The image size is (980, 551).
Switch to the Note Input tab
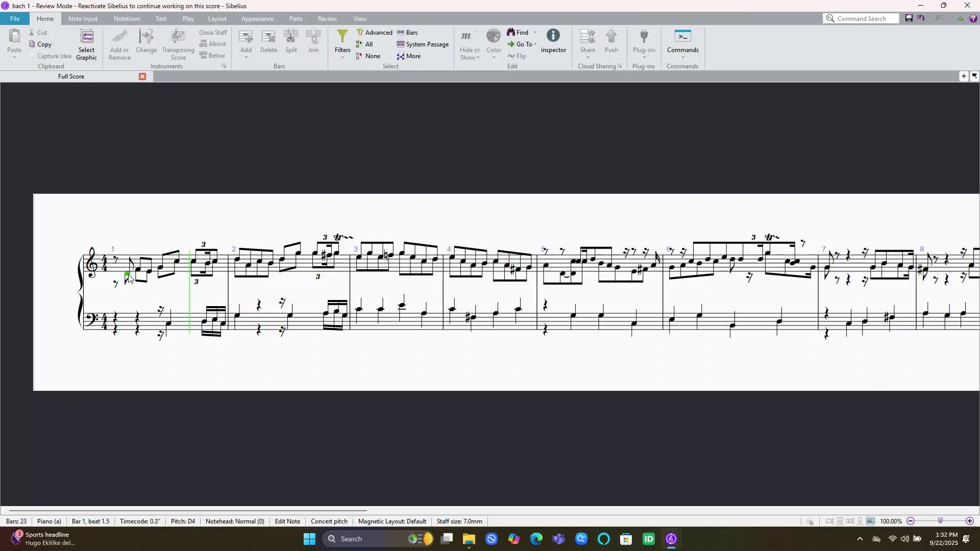coord(83,18)
